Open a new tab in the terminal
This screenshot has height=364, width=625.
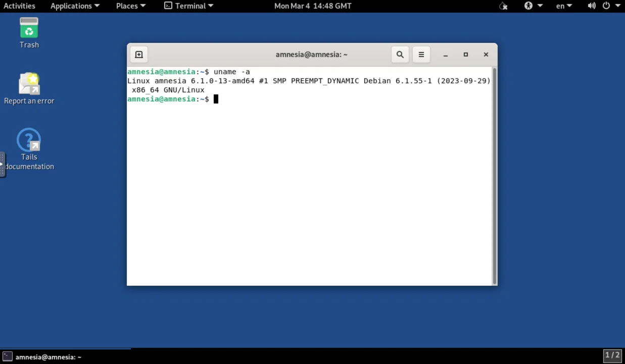139,55
